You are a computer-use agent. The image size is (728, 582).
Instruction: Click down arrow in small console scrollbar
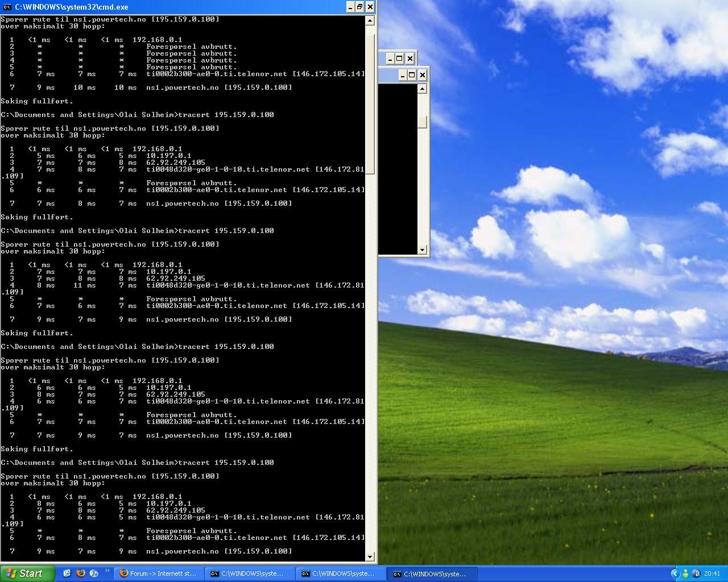[x=422, y=250]
